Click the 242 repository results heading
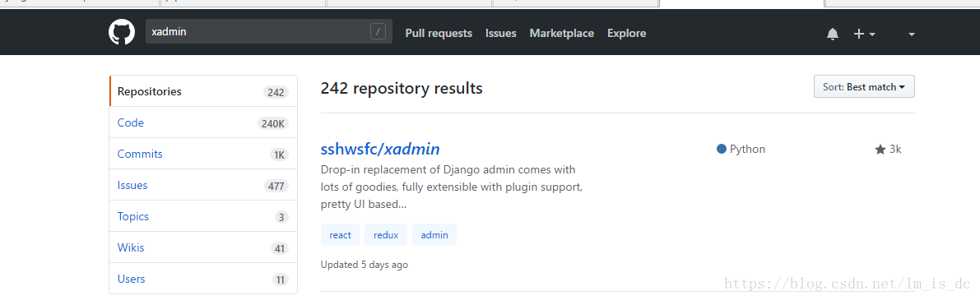The width and height of the screenshot is (980, 300). (402, 89)
